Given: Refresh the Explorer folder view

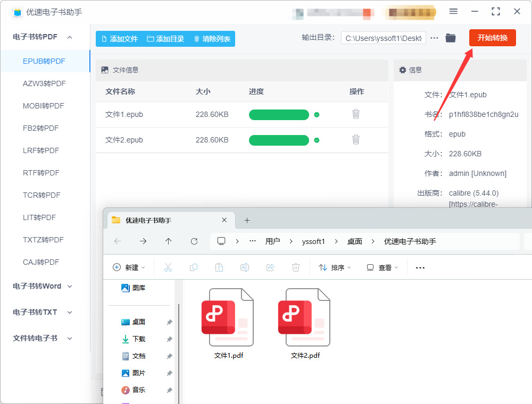Looking at the screenshot, I should tap(194, 241).
